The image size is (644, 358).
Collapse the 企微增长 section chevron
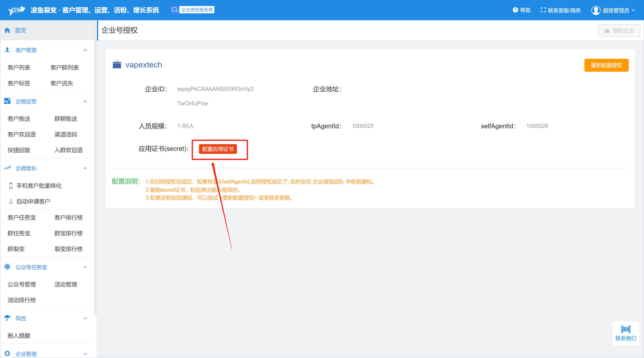coord(85,168)
